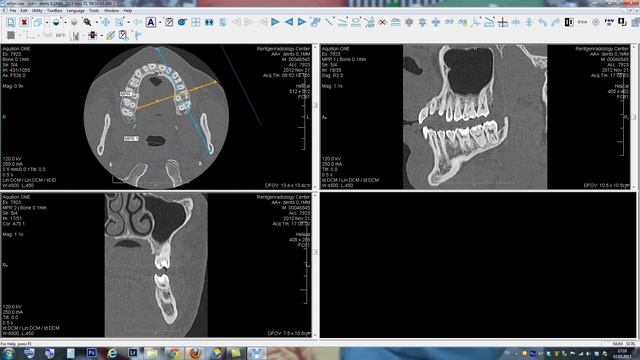The height and width of the screenshot is (360, 640).
Task: Open Photoshop from the taskbar
Action: coord(91,353)
